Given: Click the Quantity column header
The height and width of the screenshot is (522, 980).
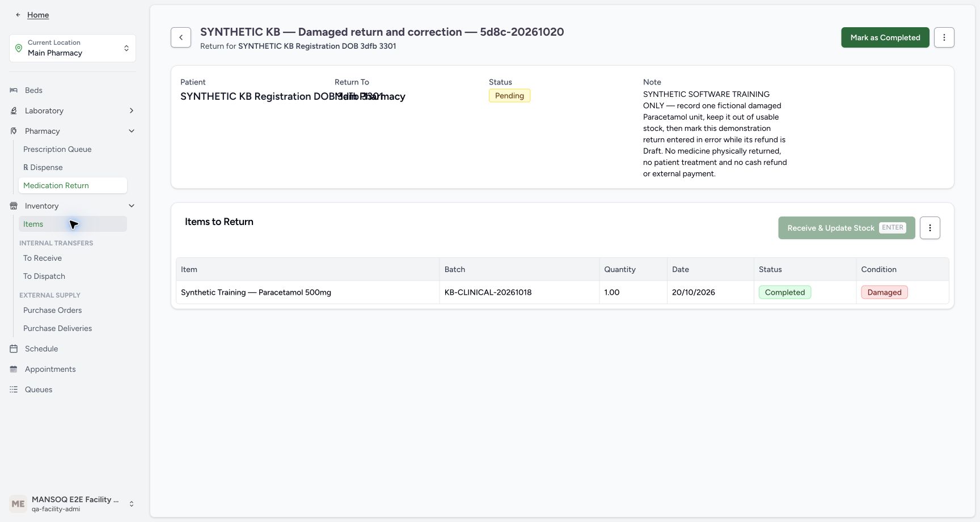Looking at the screenshot, I should (633, 269).
